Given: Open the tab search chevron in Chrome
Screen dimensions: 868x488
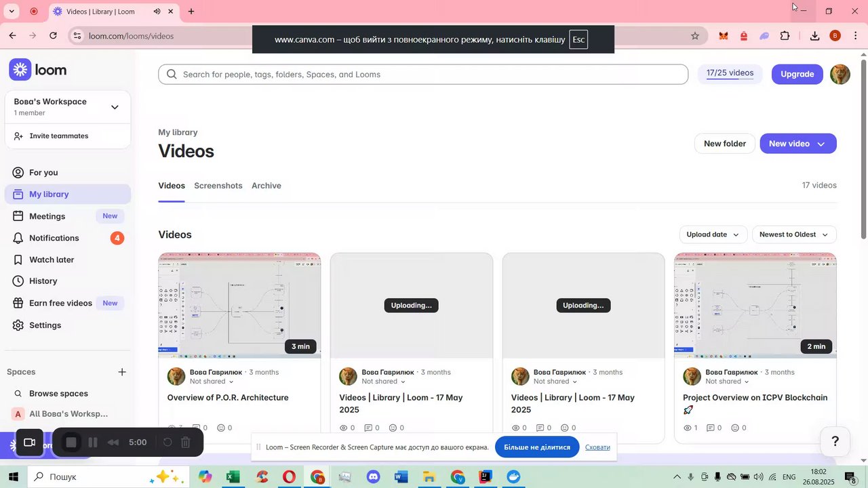Looking at the screenshot, I should pyautogui.click(x=12, y=12).
